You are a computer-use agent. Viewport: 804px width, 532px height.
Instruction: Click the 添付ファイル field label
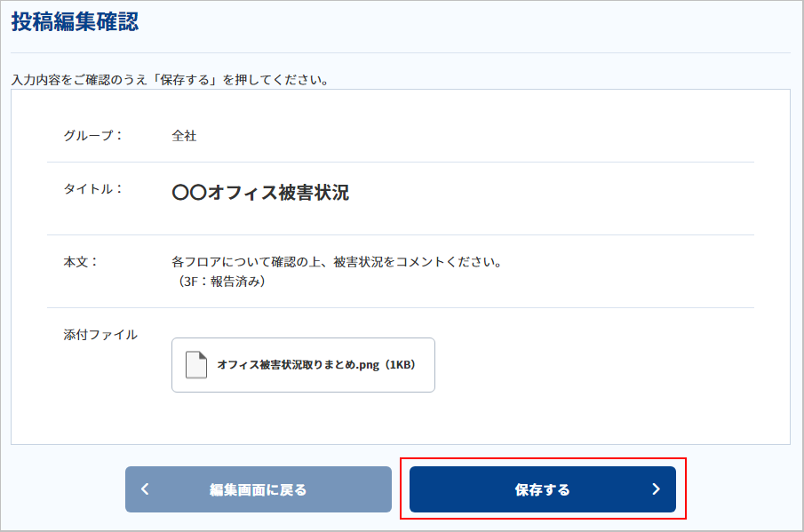coord(100,335)
